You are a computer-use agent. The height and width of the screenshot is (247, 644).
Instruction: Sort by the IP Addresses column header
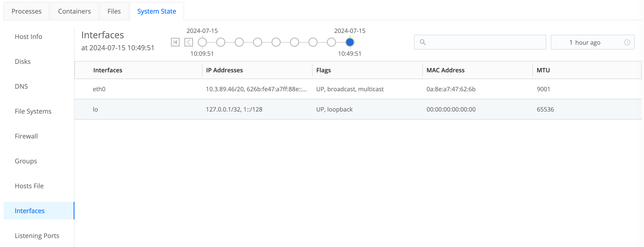pyautogui.click(x=224, y=70)
